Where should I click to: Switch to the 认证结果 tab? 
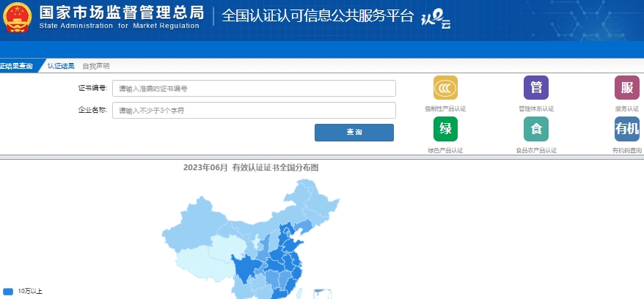tap(61, 66)
